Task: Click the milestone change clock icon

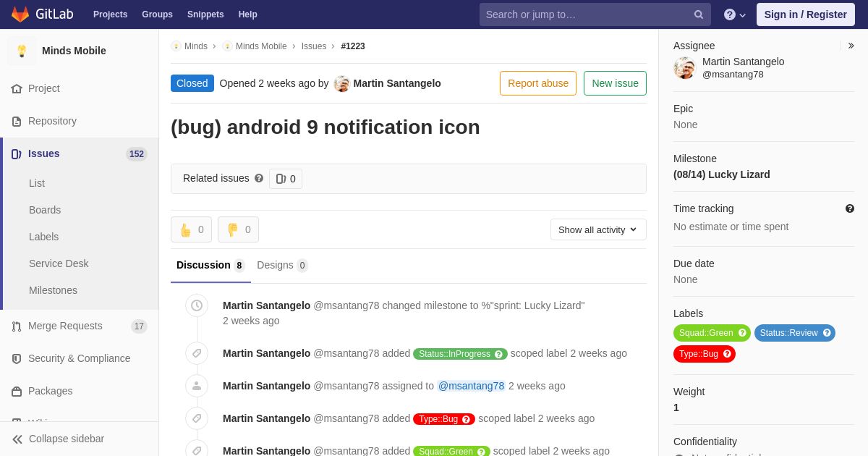Action: coord(197,305)
